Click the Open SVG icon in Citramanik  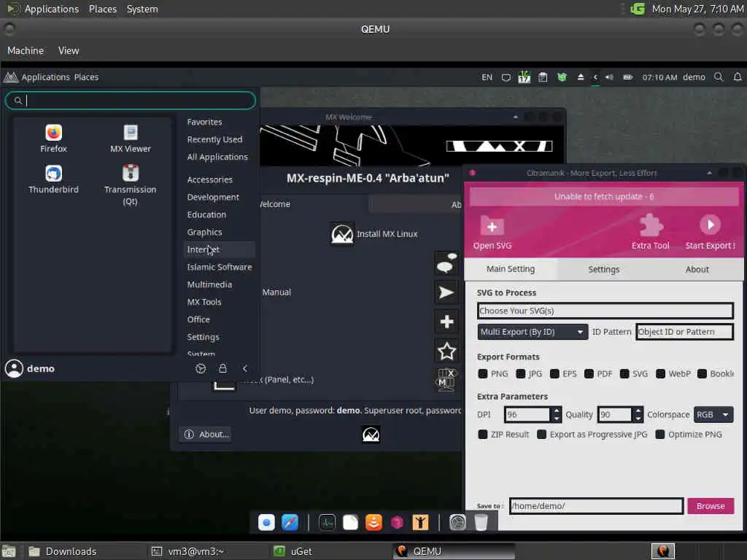[x=492, y=226]
